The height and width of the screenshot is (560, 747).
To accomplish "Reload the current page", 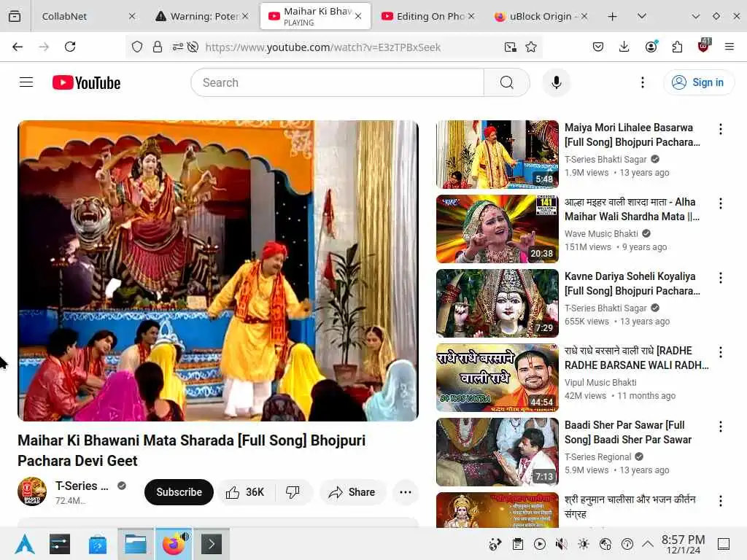I will point(70,47).
